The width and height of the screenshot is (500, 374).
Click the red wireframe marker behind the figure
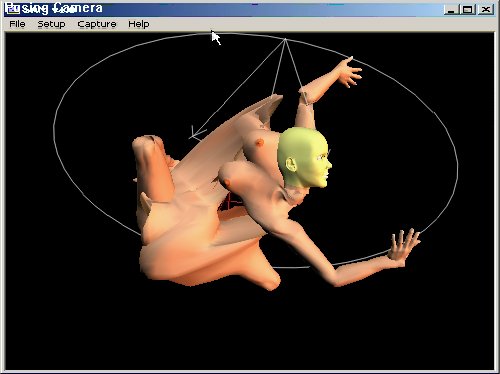[x=230, y=201]
